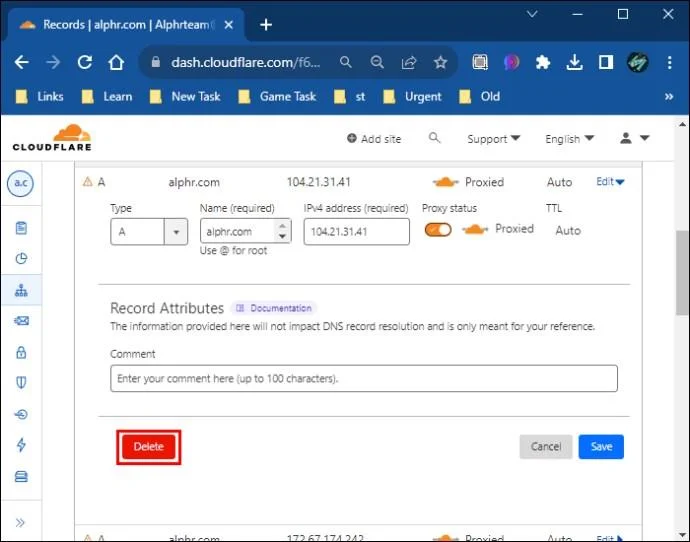Open a new browser tab

266,25
